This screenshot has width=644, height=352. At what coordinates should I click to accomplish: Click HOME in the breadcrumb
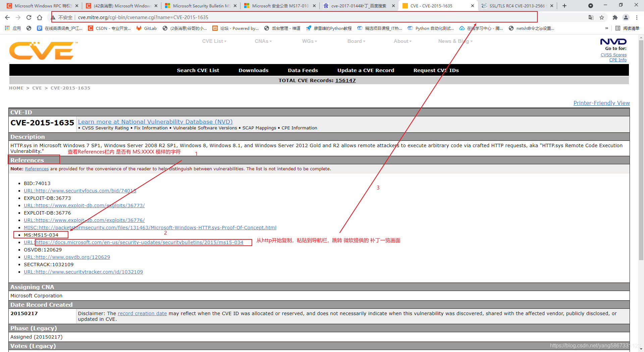(16, 88)
